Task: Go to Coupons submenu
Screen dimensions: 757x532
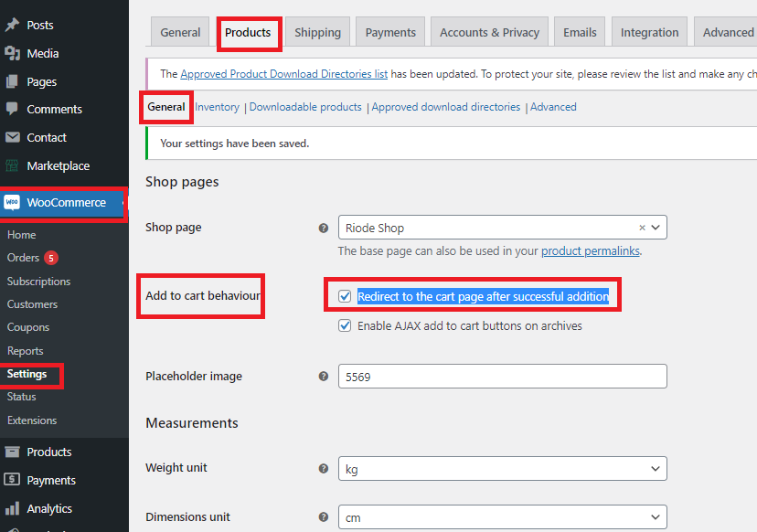Action: [x=28, y=327]
